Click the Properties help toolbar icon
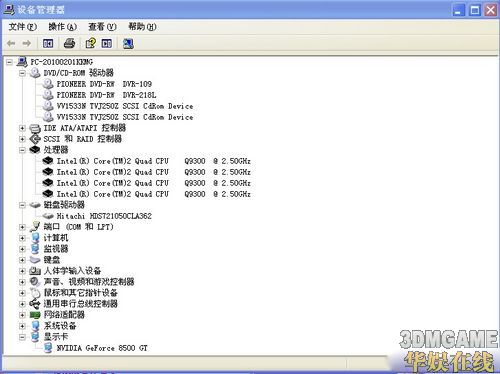The image size is (500, 374). pyautogui.click(x=90, y=43)
